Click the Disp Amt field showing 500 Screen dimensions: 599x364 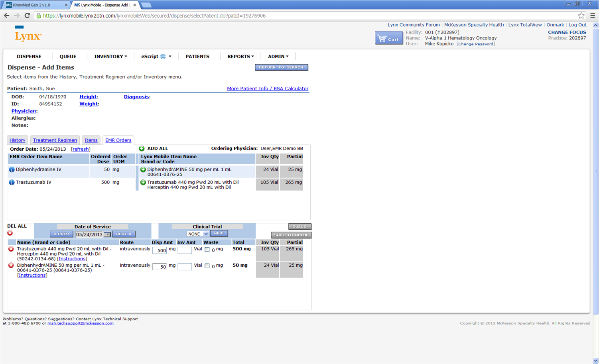160,250
